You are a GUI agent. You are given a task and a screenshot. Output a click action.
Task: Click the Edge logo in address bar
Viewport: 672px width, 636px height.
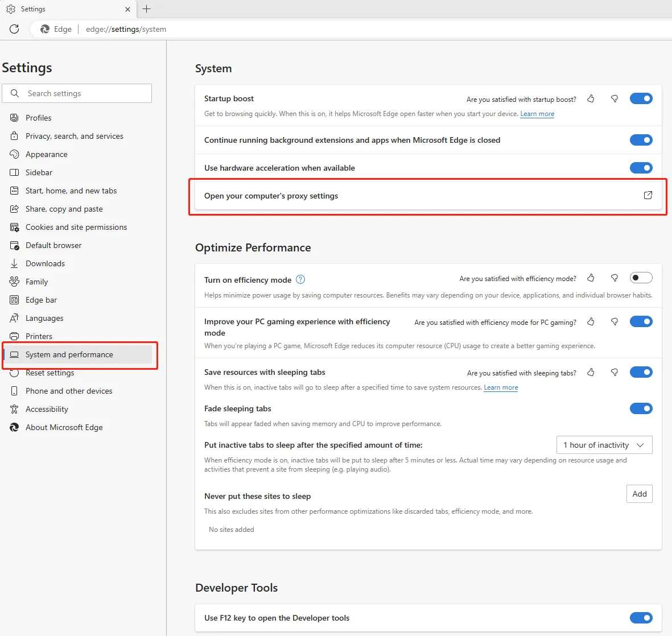coord(45,29)
